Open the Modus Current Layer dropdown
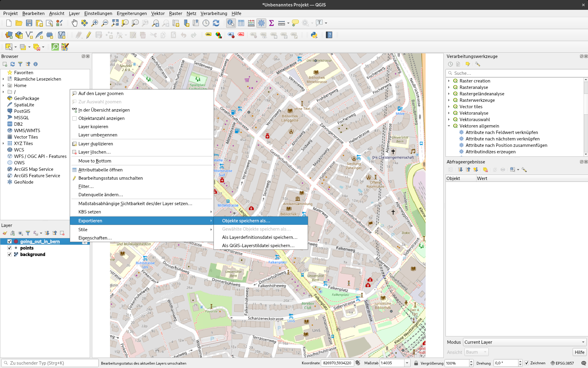Viewport: 588px width, 368px height. [524, 342]
